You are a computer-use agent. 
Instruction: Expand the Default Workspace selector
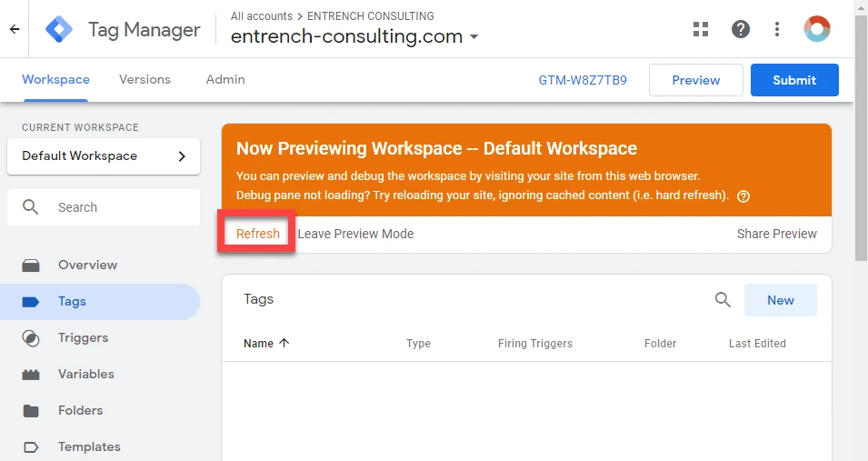104,156
